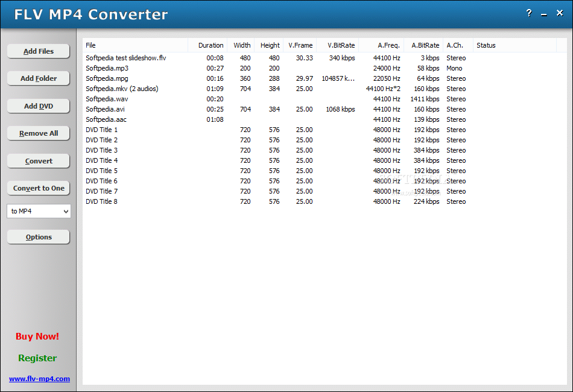
Task: Click the 340 kbps video bitrate cell
Action: pos(341,58)
